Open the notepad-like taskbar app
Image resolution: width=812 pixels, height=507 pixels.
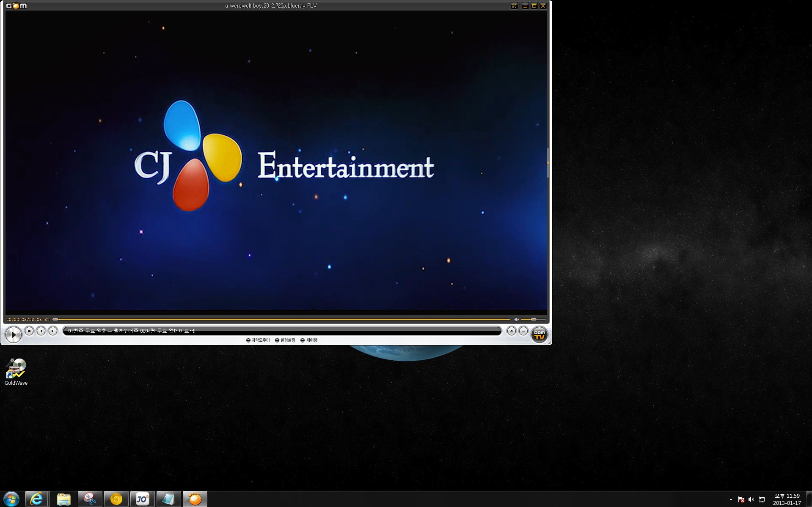(168, 499)
